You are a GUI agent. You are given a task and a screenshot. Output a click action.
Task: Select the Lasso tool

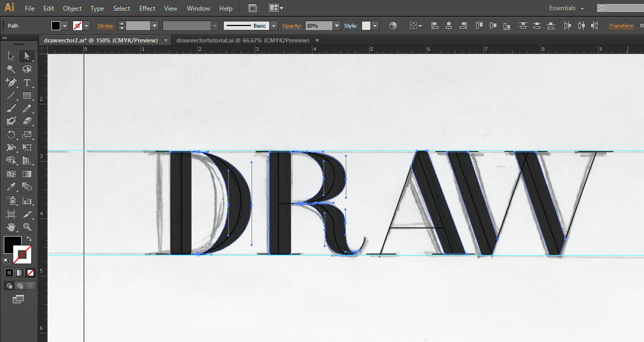tap(26, 69)
